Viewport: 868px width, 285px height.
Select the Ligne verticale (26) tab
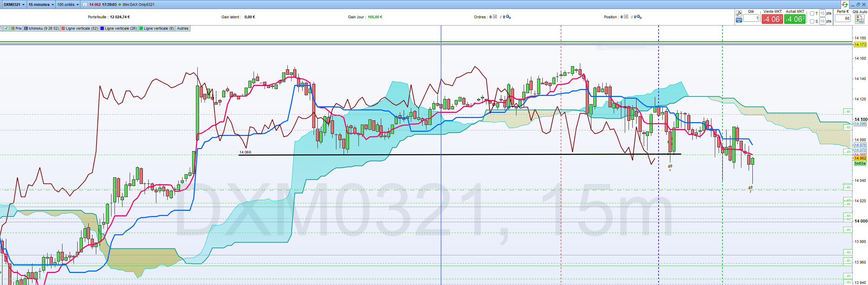[119, 28]
